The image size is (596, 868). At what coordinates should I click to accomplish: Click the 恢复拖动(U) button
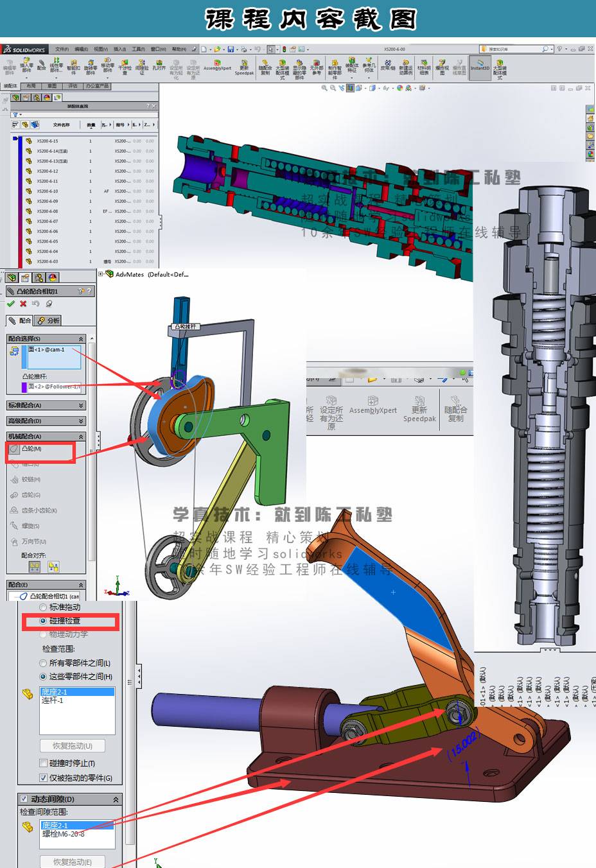[72, 746]
